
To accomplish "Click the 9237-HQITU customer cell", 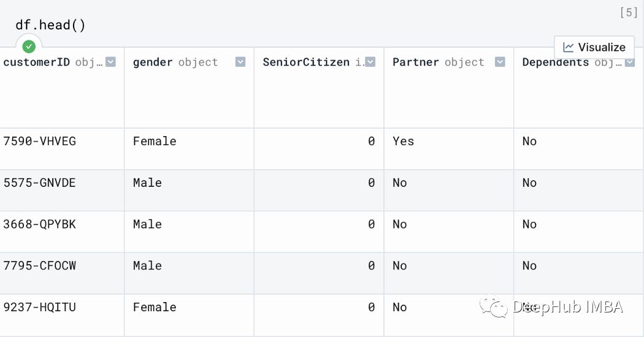I will (x=40, y=308).
